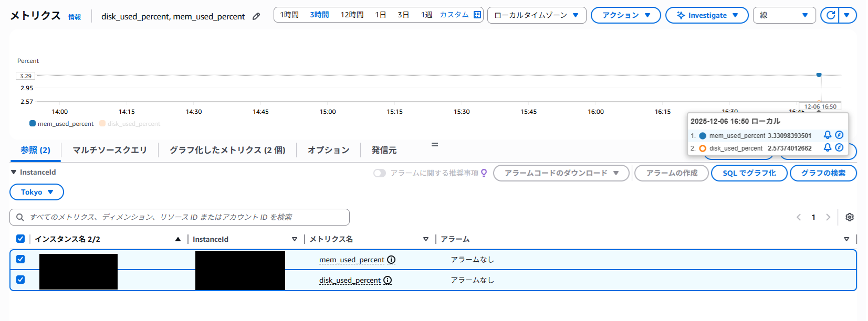Click the アラームの作成 button

[x=671, y=173]
